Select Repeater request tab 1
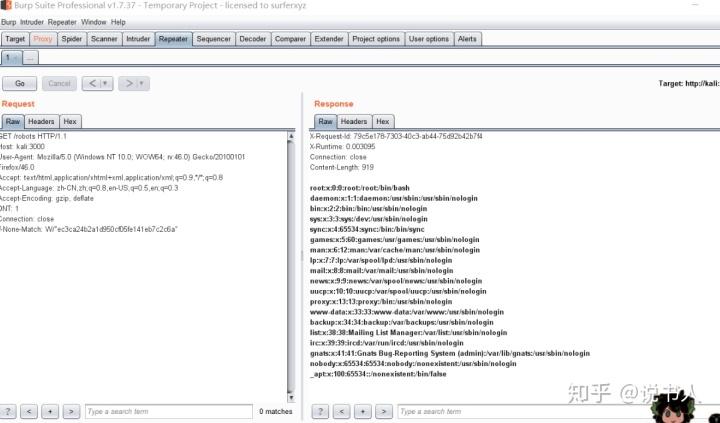The height and width of the screenshot is (423, 720). (11, 57)
